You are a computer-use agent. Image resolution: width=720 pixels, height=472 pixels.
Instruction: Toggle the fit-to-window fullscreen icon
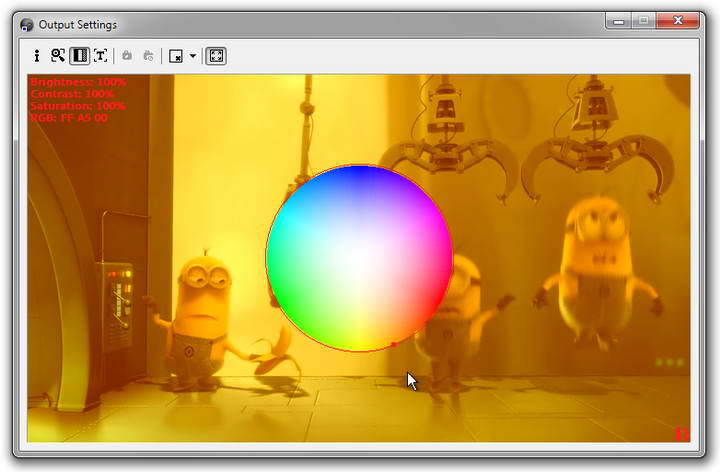coord(216,56)
